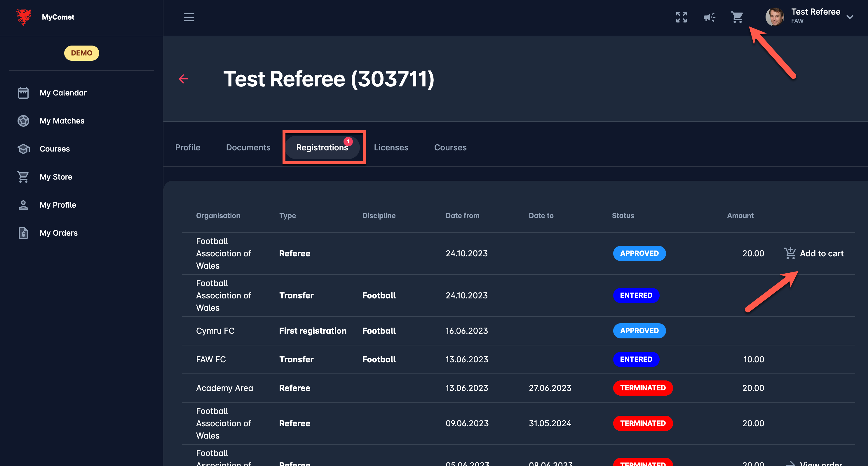Switch to the Documents tab
Screen dimensions: 868x466
[x=248, y=147]
